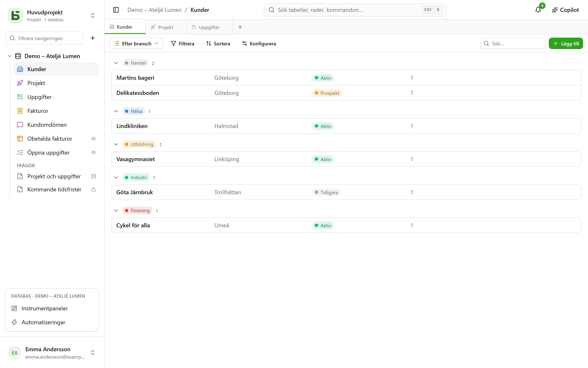This screenshot has height=368, width=588.
Task: Open Konfigurera settings
Action: 259,43
